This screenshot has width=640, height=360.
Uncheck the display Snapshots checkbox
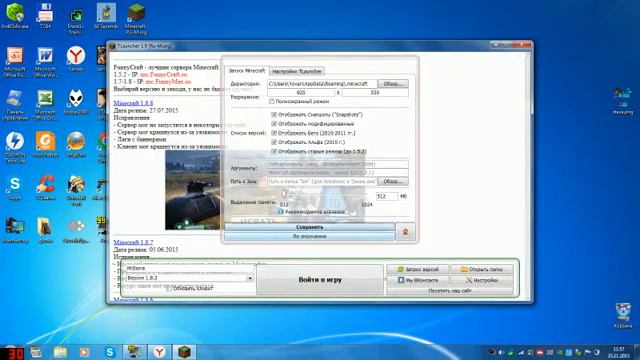click(274, 115)
